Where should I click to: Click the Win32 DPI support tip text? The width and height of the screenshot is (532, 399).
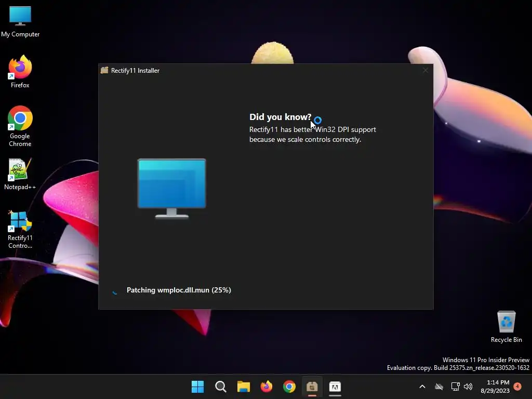pos(312,135)
